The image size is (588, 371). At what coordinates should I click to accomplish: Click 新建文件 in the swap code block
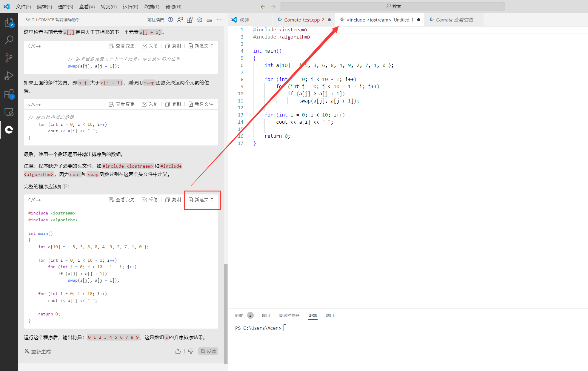pos(201,46)
